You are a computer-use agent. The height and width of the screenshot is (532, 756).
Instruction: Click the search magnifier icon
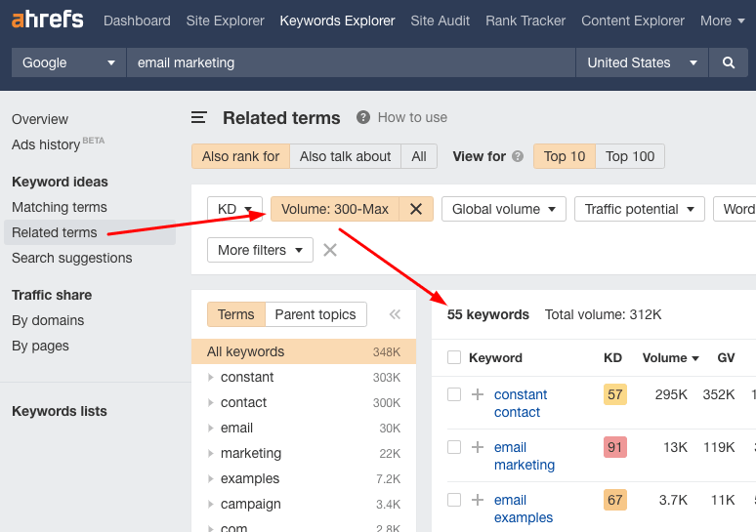click(729, 62)
